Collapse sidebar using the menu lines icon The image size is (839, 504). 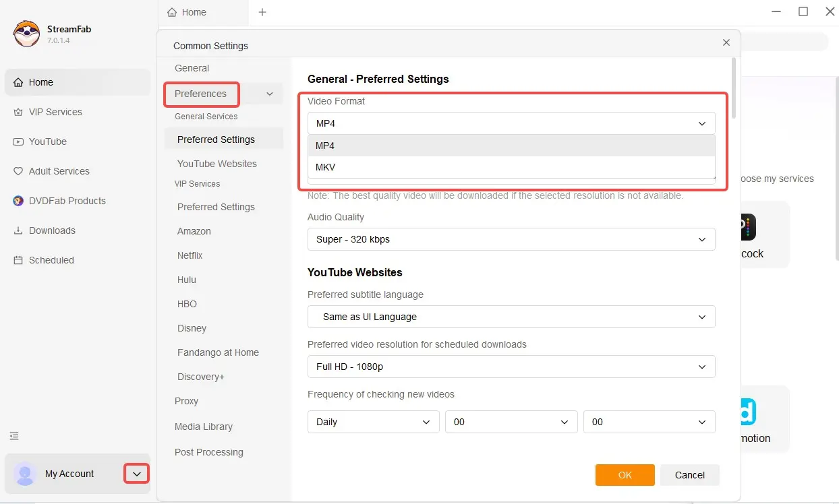coord(14,436)
